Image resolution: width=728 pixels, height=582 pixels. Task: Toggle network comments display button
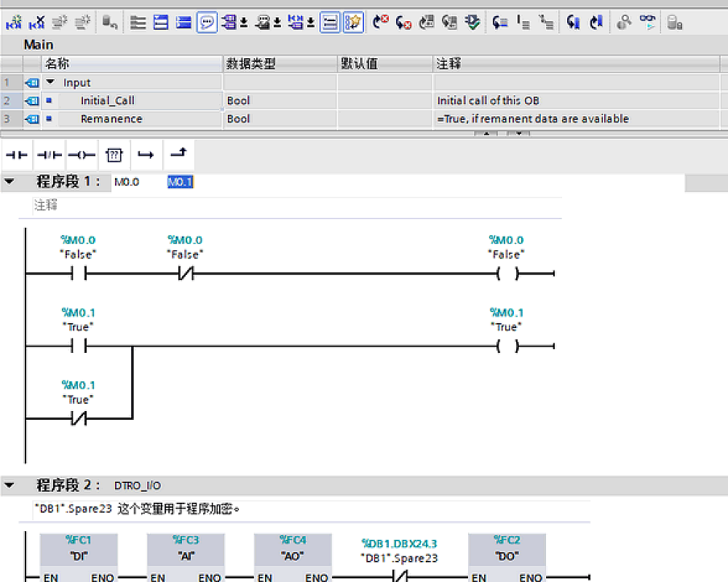click(207, 23)
